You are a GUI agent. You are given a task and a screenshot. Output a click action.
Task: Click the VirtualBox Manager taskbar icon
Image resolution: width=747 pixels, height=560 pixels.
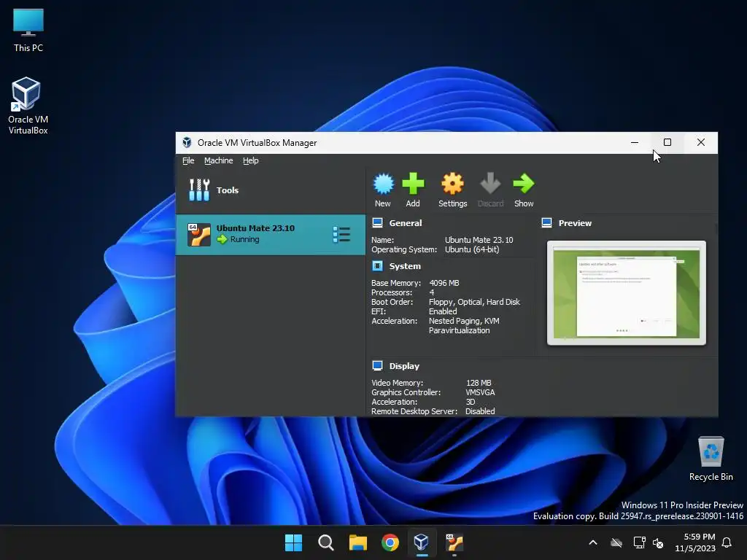421,542
